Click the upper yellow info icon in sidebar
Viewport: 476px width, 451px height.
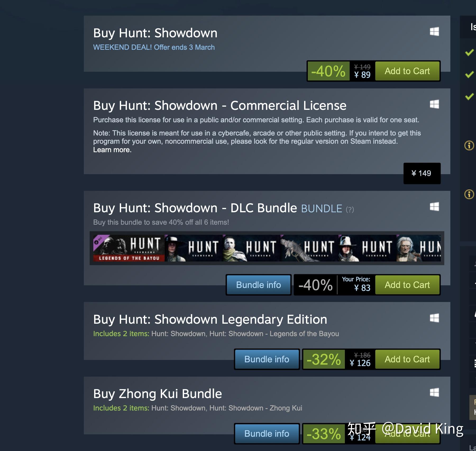[x=469, y=145]
